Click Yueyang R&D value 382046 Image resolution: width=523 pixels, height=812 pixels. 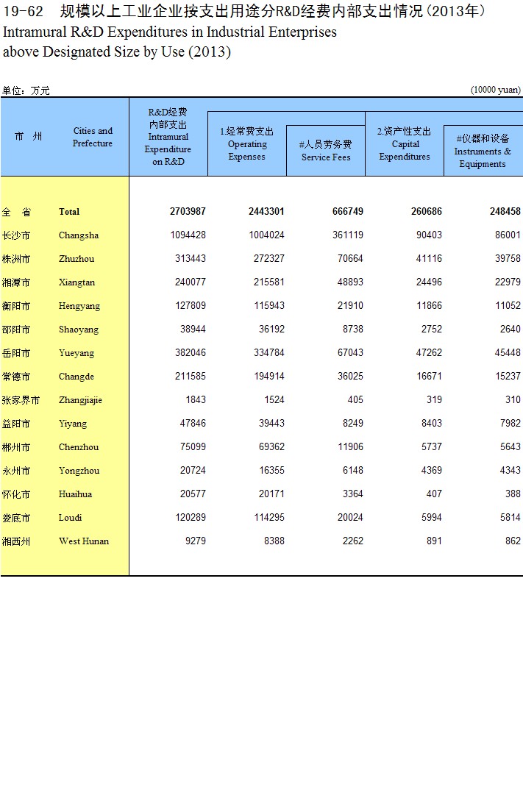[x=191, y=352]
